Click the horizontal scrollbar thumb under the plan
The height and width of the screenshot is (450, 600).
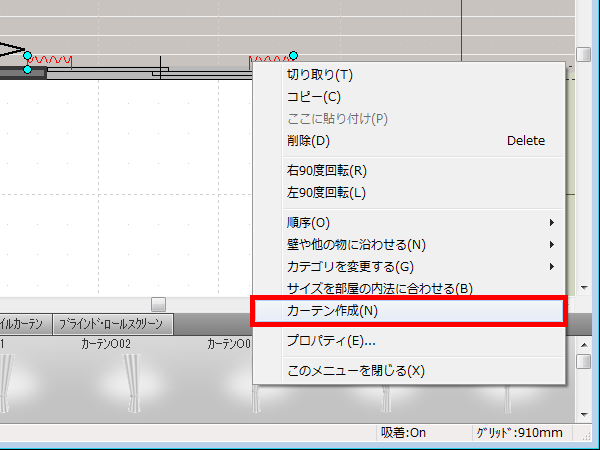(x=158, y=303)
